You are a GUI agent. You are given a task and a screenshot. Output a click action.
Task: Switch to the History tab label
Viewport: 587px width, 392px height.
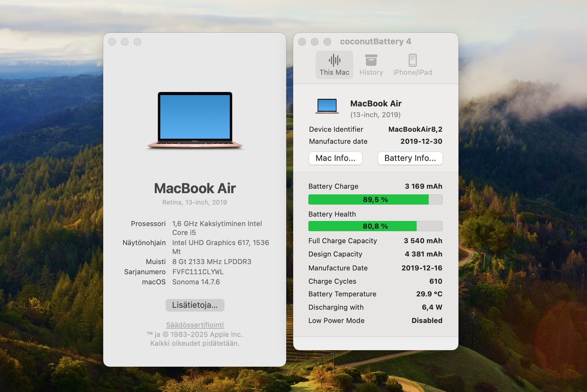click(x=371, y=73)
